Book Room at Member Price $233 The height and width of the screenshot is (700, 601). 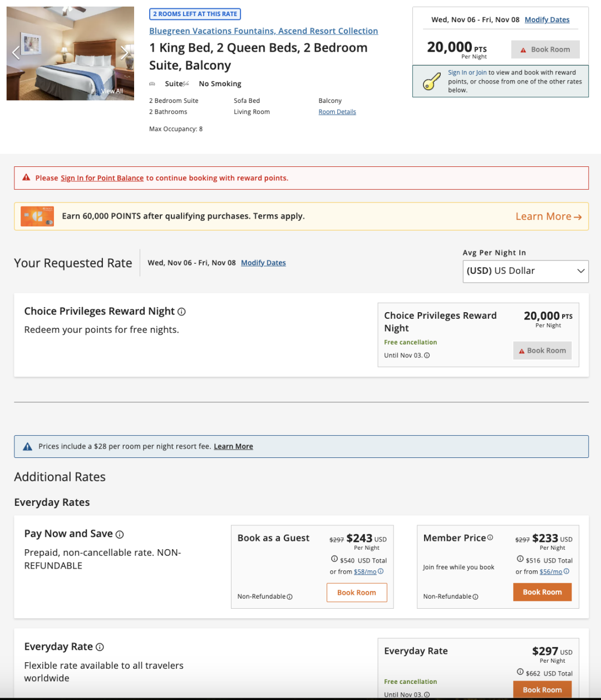(x=542, y=592)
